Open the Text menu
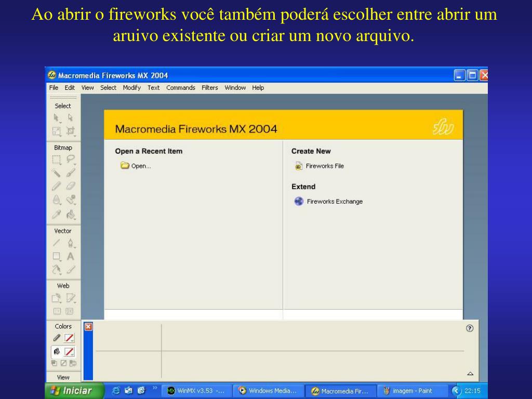The height and width of the screenshot is (399, 532). [153, 87]
